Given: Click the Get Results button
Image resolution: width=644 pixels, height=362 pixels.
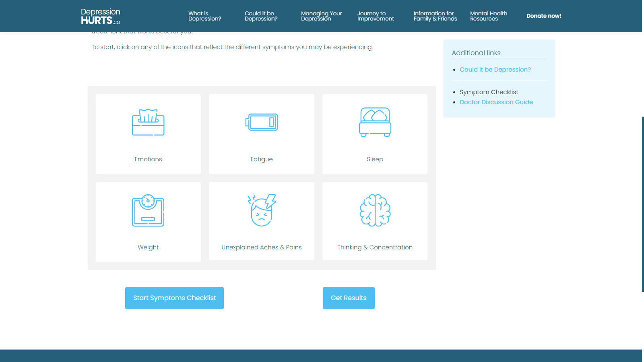Looking at the screenshot, I should pos(349,298).
